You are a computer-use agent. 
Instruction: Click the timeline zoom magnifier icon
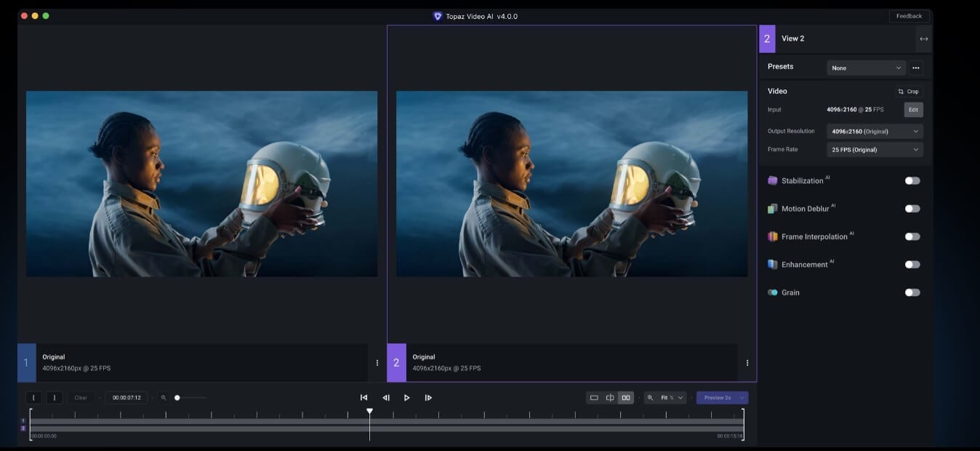[x=164, y=398]
